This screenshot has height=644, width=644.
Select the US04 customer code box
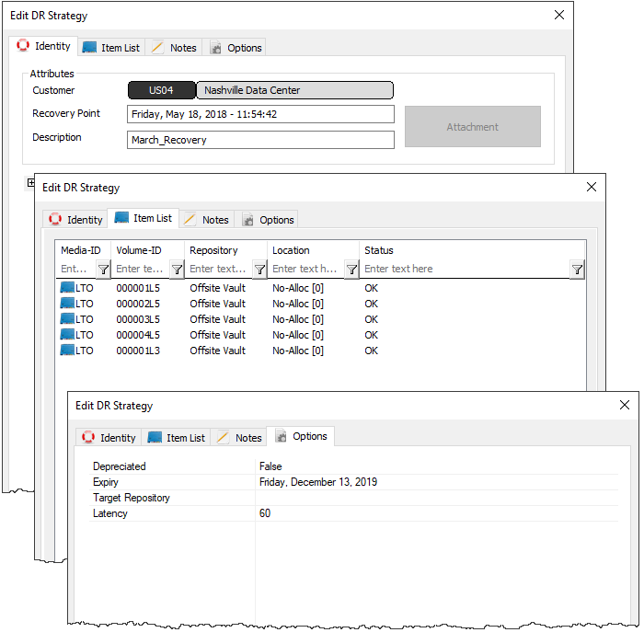click(161, 90)
